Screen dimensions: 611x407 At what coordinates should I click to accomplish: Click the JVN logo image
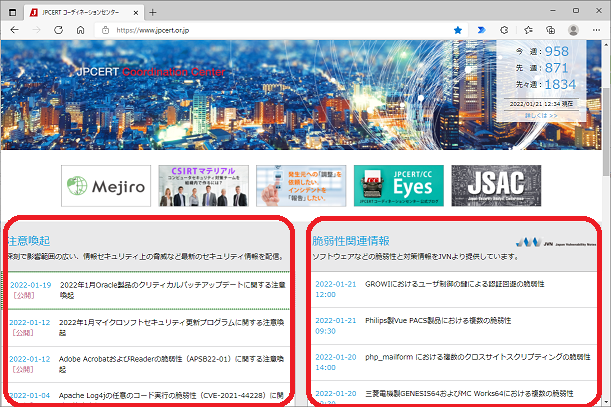(x=556, y=242)
